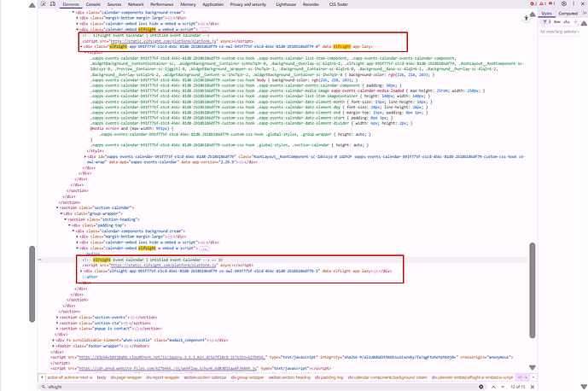The width and height of the screenshot is (588, 391).
Task: Collapse the lower group-wrapper div
Action: pos(61,213)
